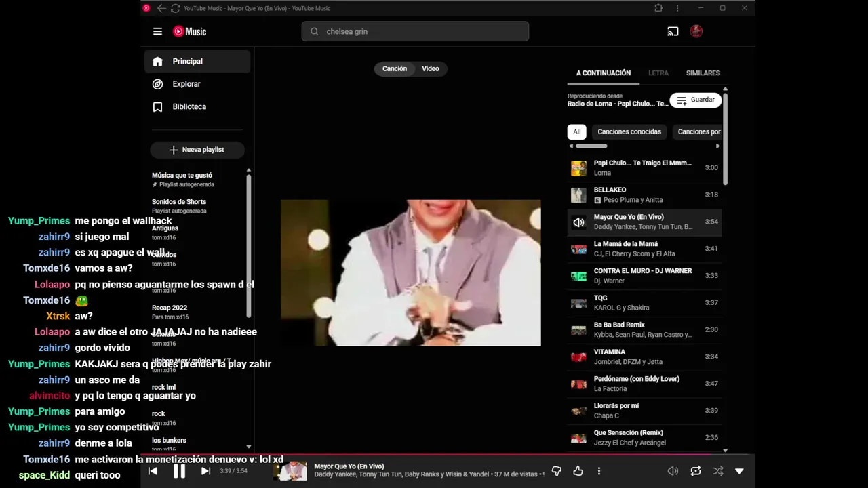Open the volume control

pos(673,471)
